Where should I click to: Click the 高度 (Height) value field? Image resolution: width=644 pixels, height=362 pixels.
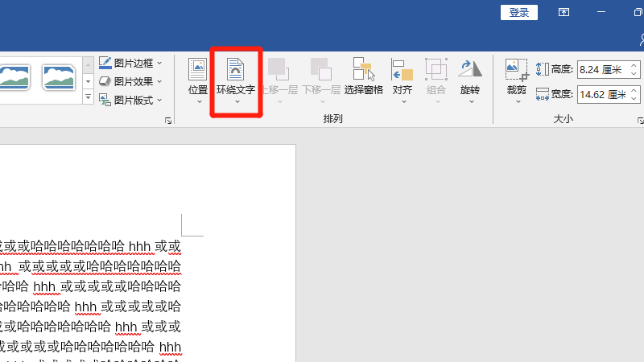tap(600, 70)
